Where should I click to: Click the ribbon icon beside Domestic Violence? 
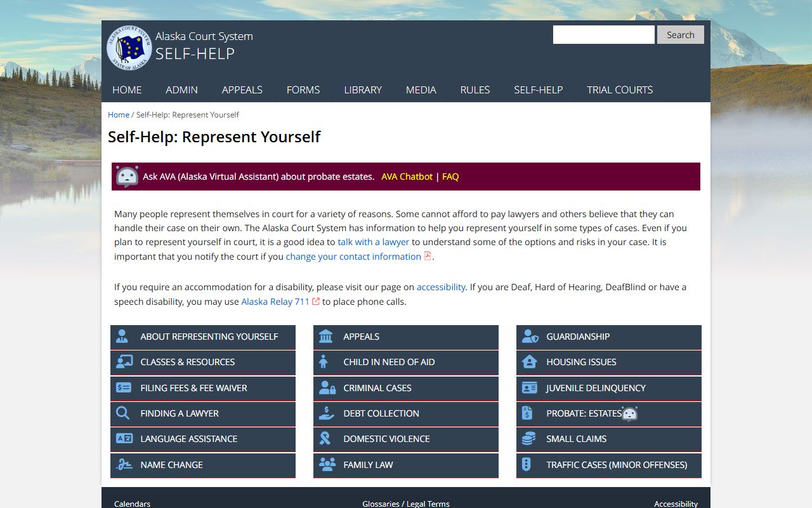click(x=325, y=439)
